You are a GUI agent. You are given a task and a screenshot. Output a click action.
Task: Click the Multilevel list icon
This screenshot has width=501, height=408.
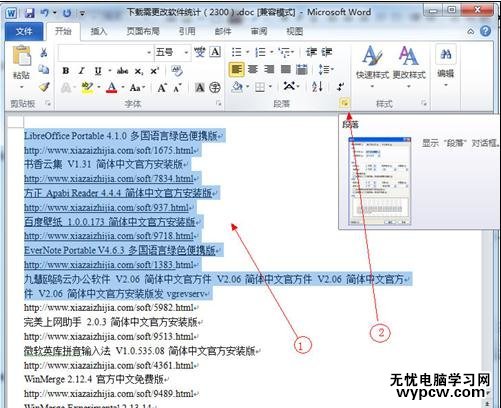285,52
